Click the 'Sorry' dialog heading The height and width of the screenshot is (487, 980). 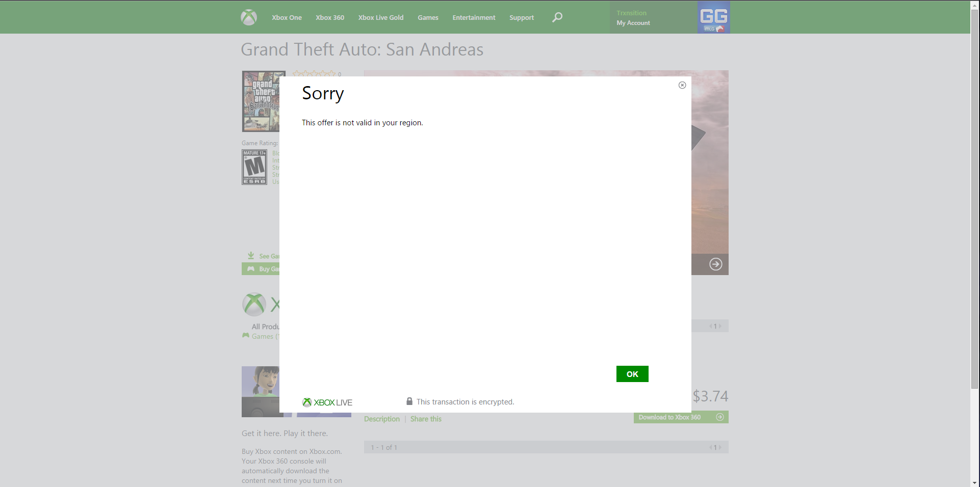point(323,94)
